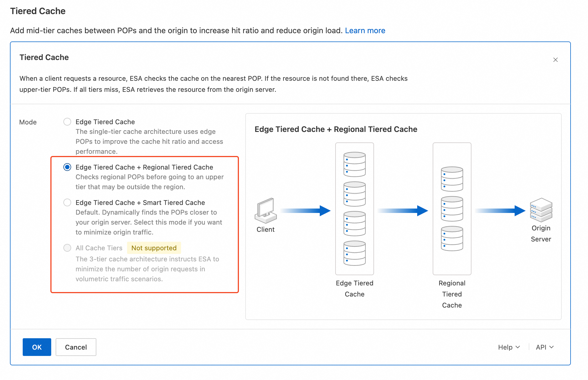The height and width of the screenshot is (380, 588).
Task: Select the Edge Tiered Cache mode only
Action: [67, 122]
